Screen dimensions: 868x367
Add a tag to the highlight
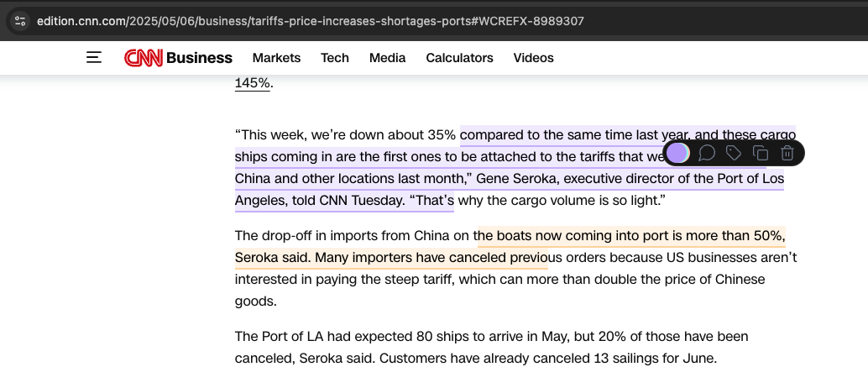click(734, 153)
